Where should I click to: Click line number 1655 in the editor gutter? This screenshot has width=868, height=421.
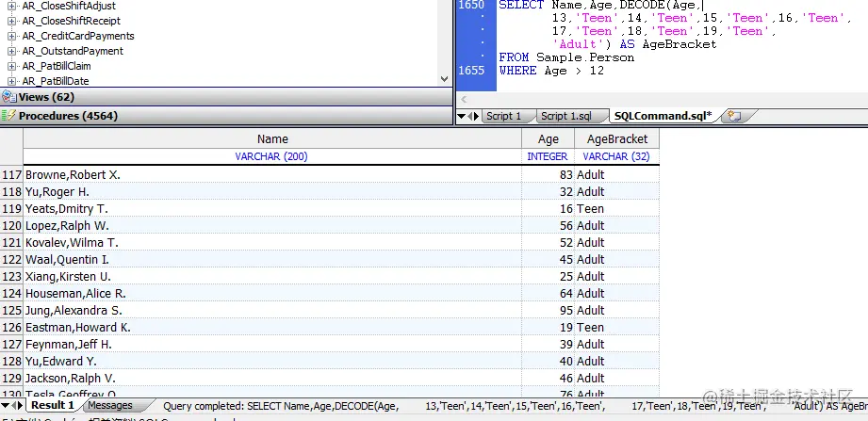pos(471,71)
